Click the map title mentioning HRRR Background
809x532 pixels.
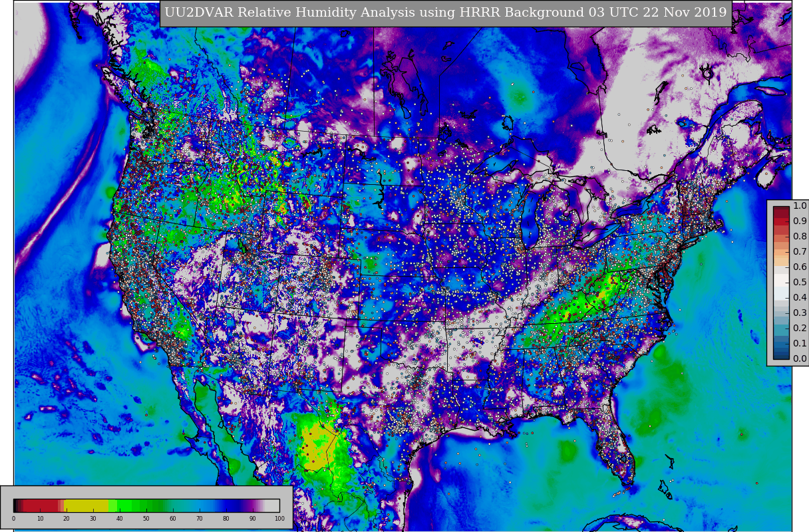click(x=446, y=13)
